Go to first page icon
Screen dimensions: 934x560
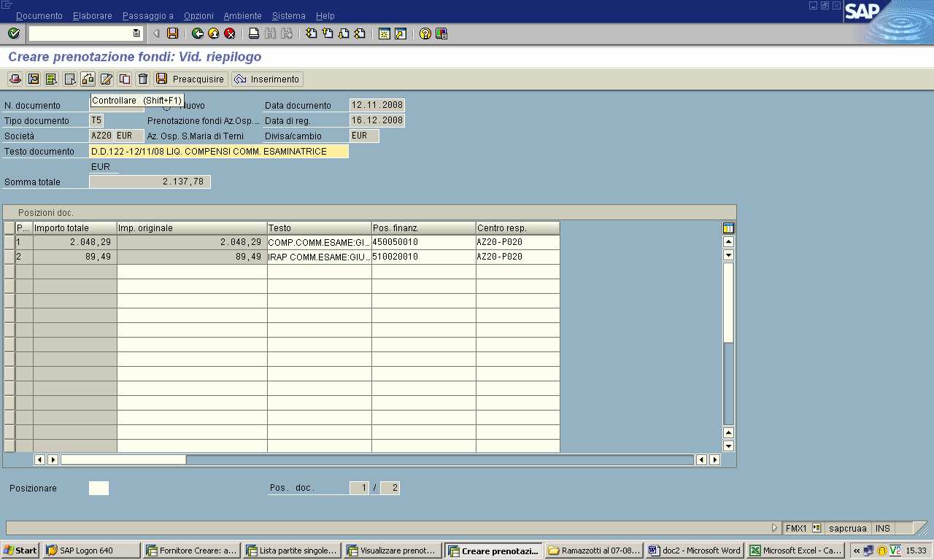(312, 34)
